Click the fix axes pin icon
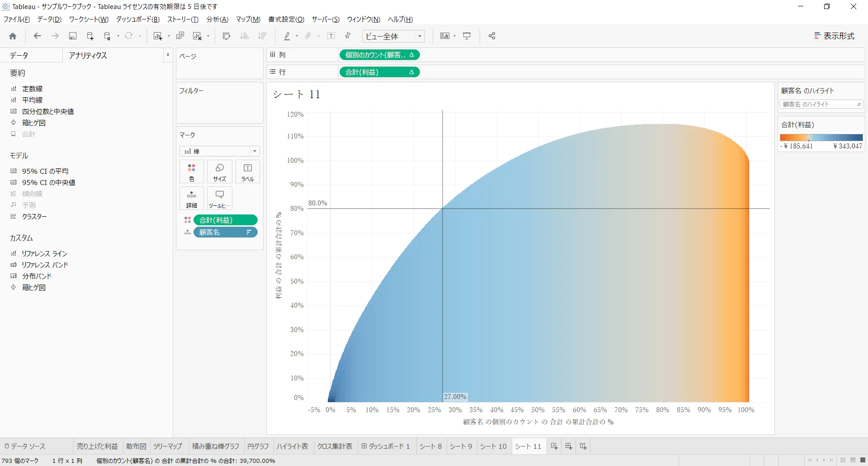 pos(348,36)
